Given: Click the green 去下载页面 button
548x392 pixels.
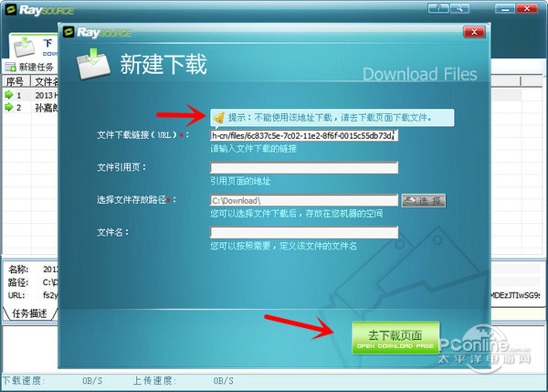Looking at the screenshot, I should (395, 338).
